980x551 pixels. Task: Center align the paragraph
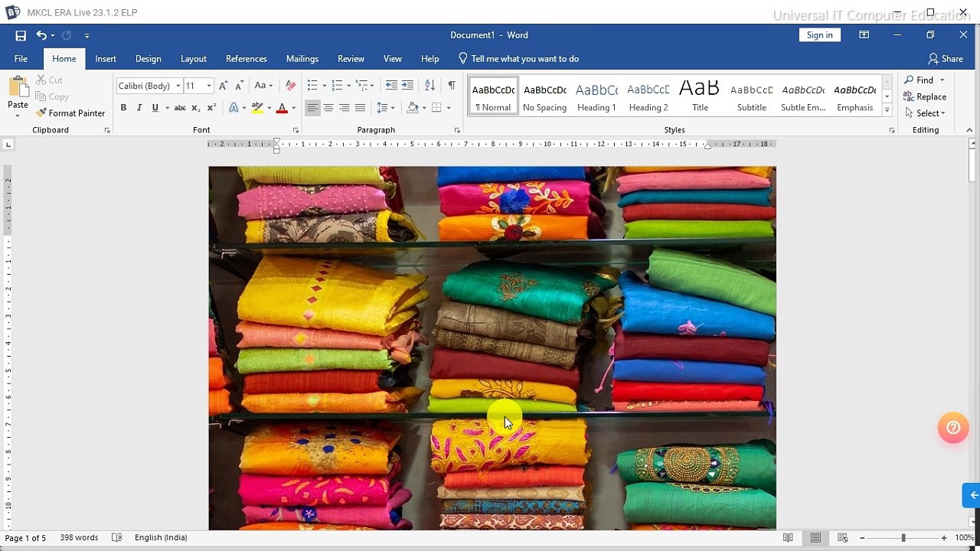[x=328, y=108]
